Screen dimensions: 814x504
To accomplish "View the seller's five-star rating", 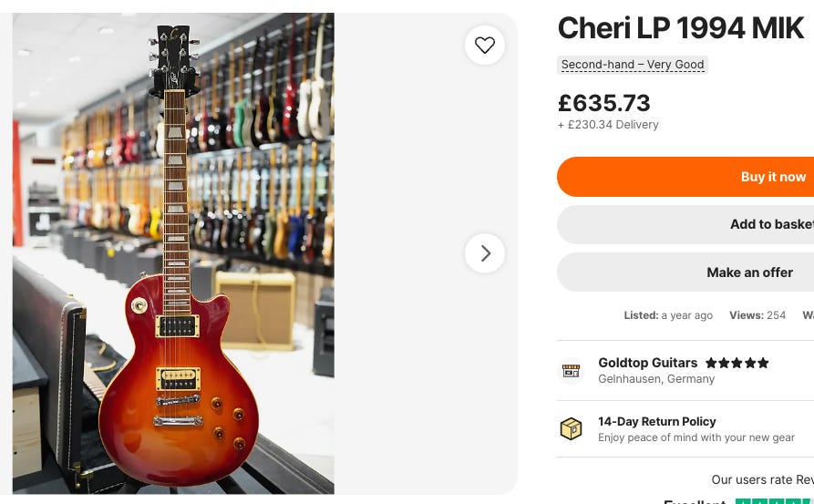I will (737, 363).
